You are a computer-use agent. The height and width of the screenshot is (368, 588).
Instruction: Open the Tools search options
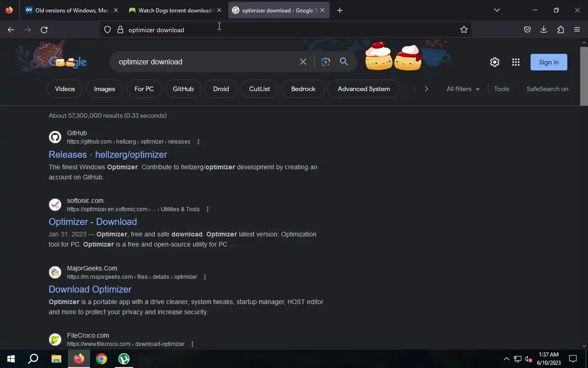pos(501,89)
